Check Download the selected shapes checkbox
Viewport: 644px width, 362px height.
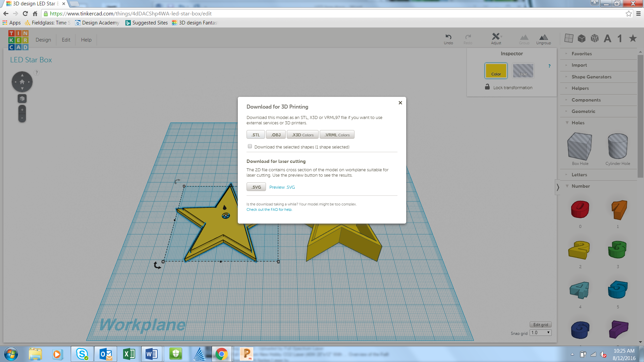250,146
